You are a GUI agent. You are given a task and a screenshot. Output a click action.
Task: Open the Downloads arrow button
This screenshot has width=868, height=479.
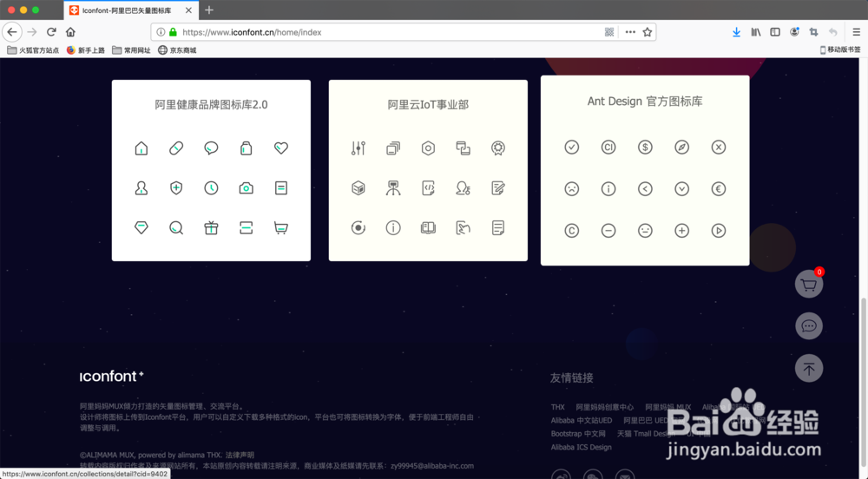click(x=736, y=32)
